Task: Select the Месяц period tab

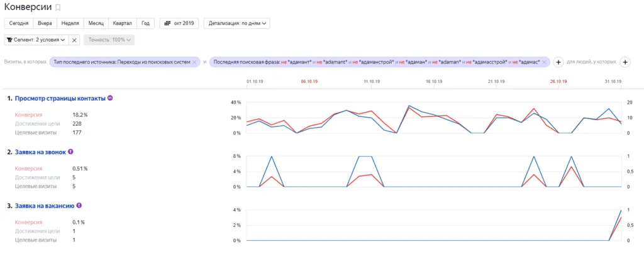Action: pos(96,23)
